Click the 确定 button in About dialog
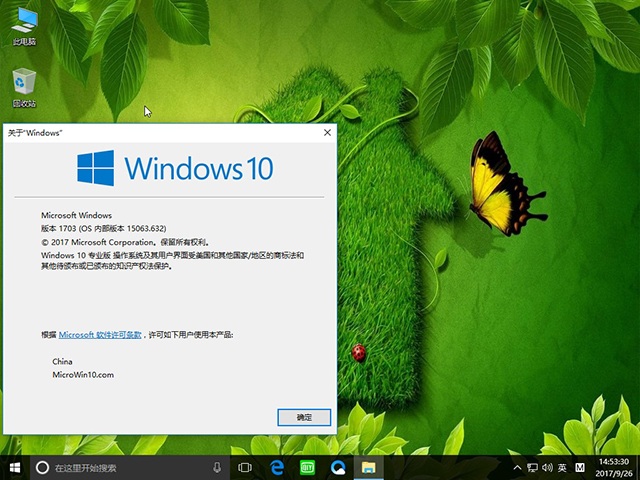 click(x=304, y=417)
